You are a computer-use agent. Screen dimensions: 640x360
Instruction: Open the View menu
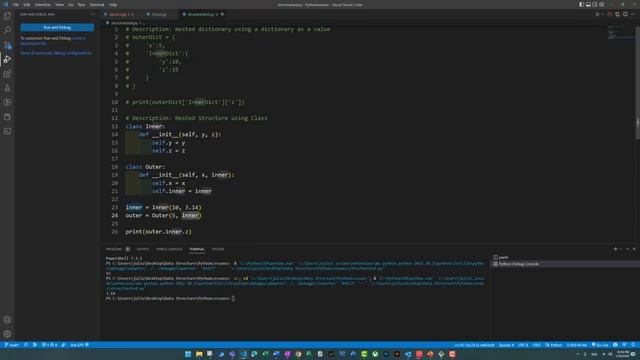[x=59, y=4]
